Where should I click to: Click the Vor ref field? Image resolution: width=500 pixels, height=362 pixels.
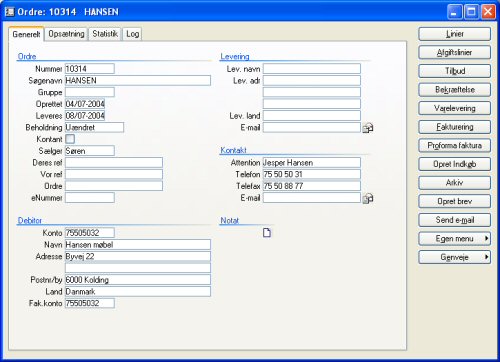(114, 174)
